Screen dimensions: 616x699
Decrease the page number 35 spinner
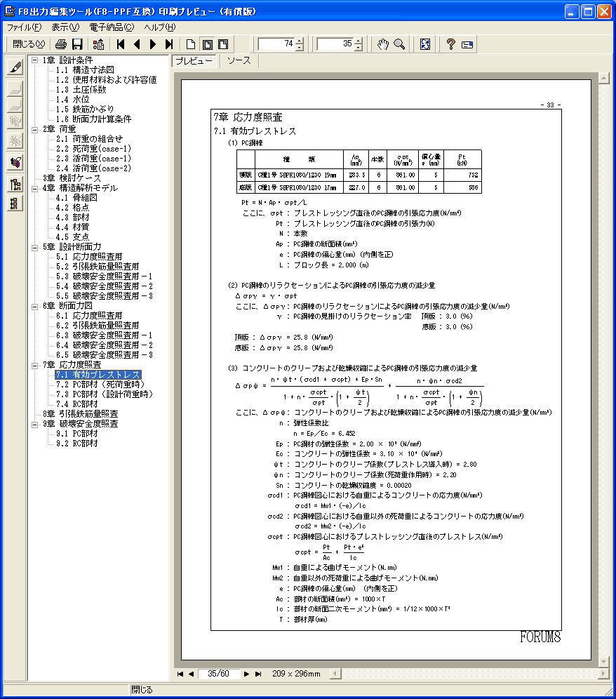pyautogui.click(x=359, y=47)
